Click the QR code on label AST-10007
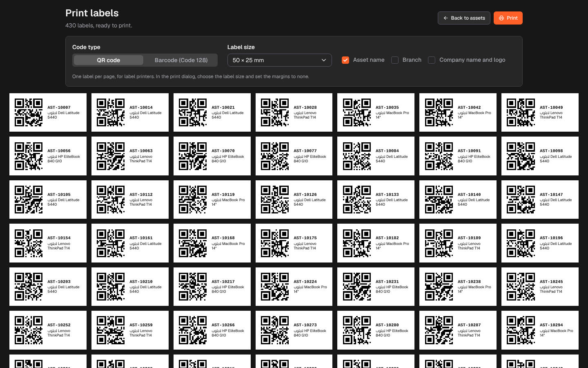This screenshot has width=588, height=368. (29, 112)
